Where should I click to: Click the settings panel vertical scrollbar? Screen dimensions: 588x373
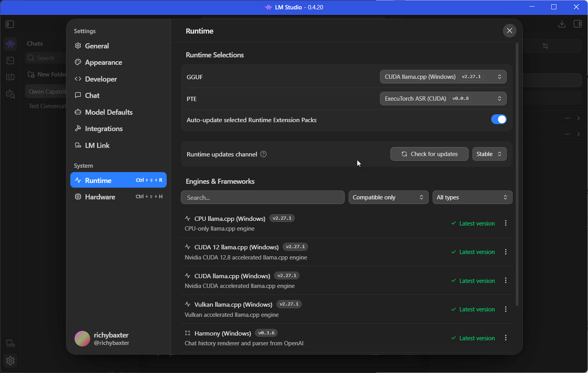pyautogui.click(x=517, y=174)
